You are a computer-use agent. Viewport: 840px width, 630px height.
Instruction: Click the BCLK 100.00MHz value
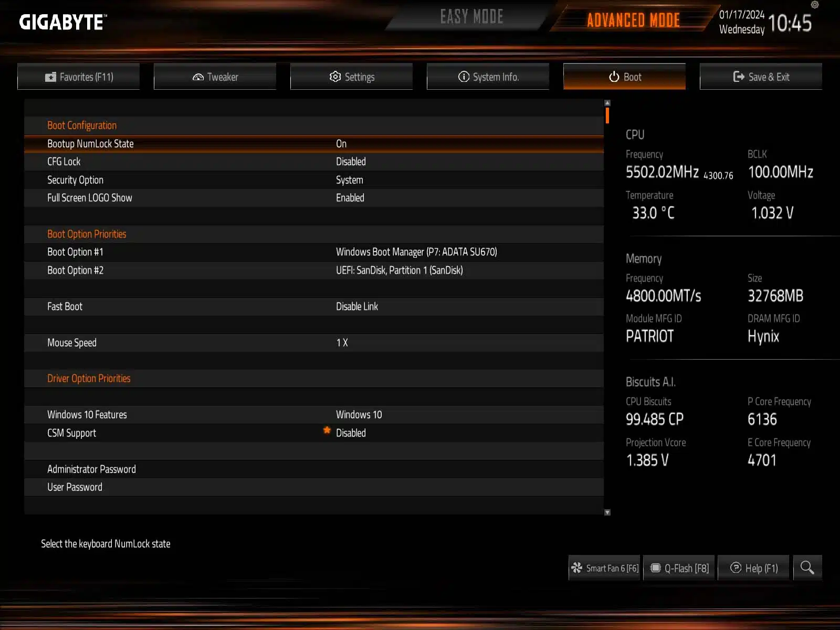781,172
